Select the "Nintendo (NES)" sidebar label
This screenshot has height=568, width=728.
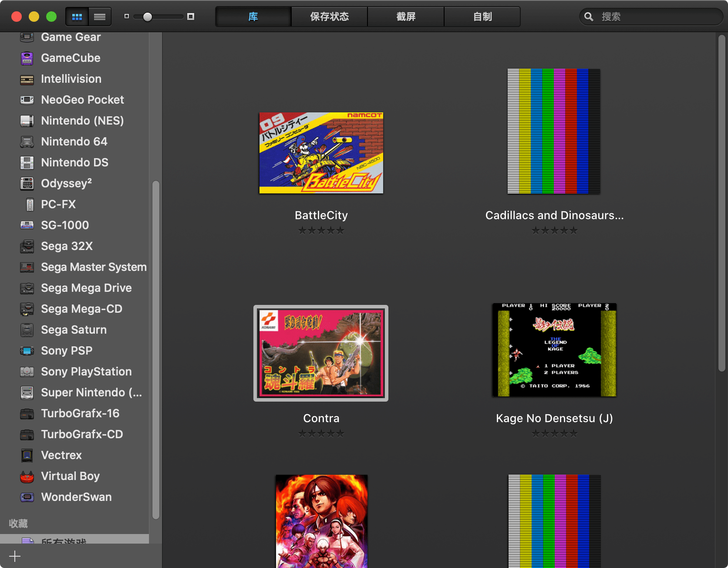pos(82,121)
